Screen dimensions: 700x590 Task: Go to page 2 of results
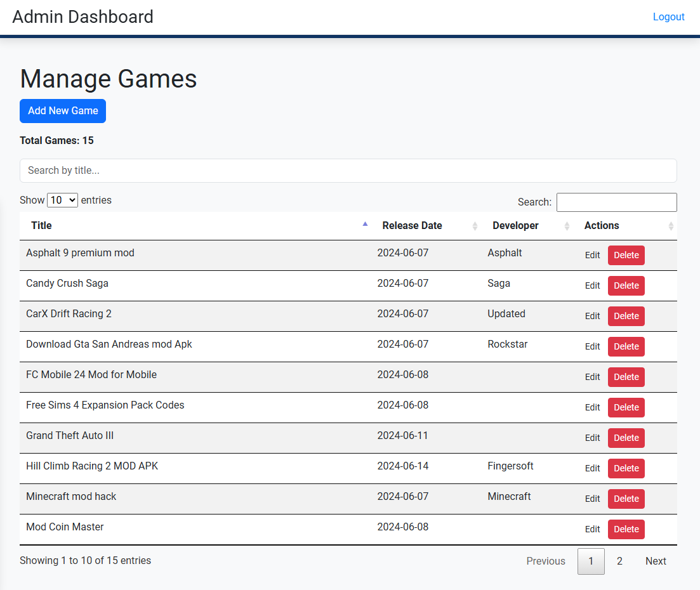pyautogui.click(x=619, y=561)
